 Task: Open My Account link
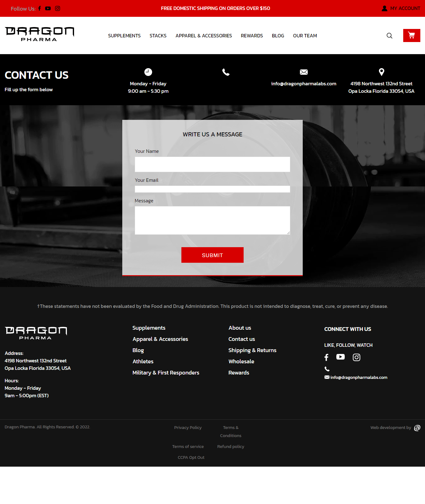pos(401,8)
